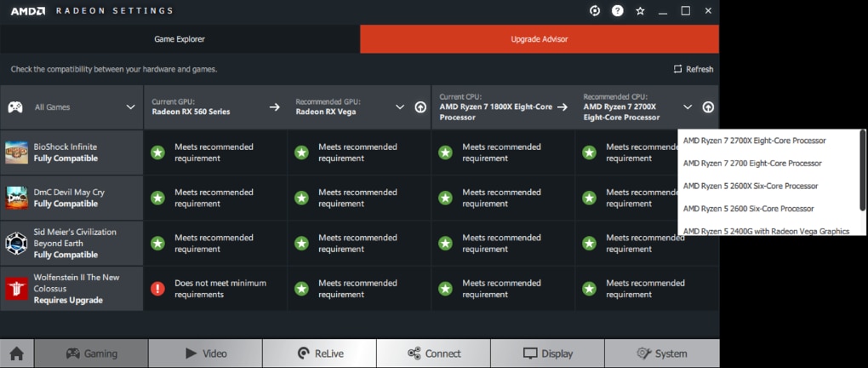Open the All Games filter dropdown
This screenshot has width=868, height=368.
tap(72, 107)
